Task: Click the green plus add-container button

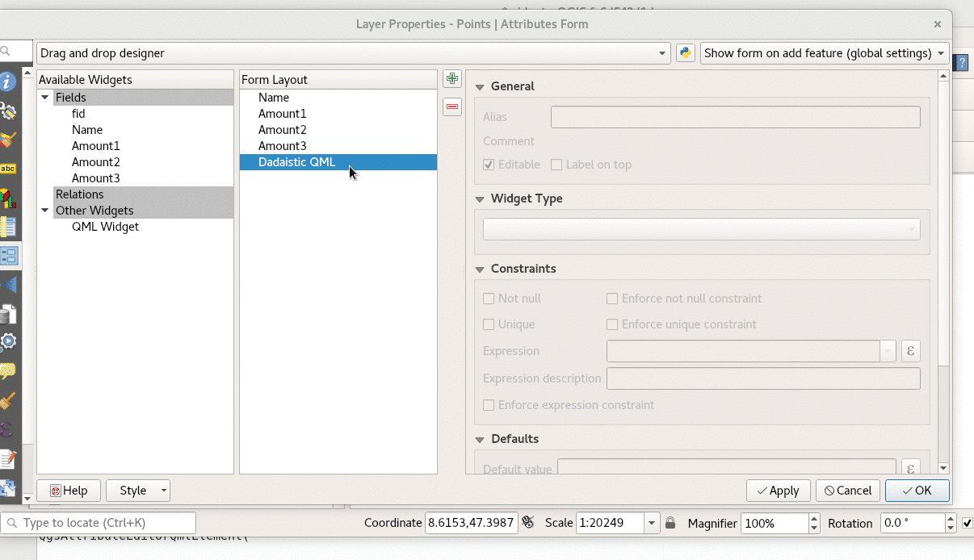Action: pos(452,79)
